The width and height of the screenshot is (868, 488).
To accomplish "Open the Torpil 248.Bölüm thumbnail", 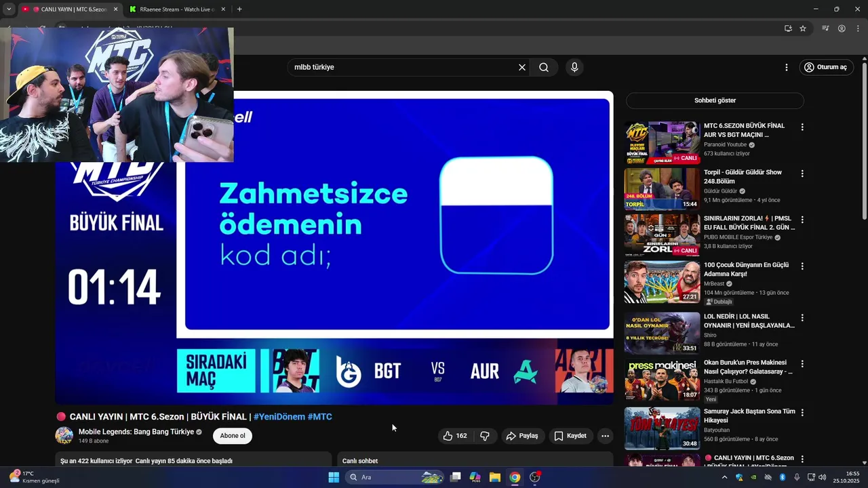I will point(662,189).
